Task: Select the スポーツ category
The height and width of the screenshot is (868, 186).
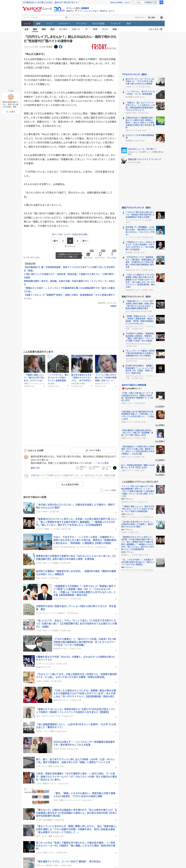Action: (x=76, y=29)
